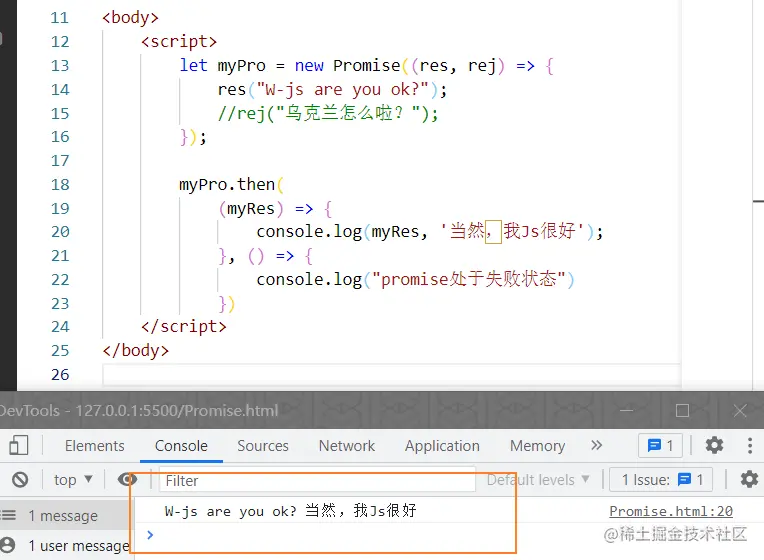Click line number 13 in editor gutter

60,66
